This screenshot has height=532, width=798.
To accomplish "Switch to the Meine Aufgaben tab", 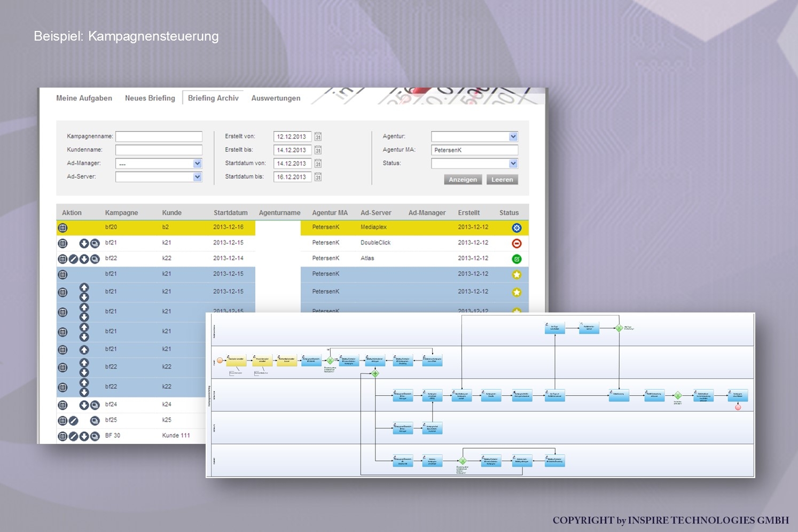I will click(x=84, y=98).
